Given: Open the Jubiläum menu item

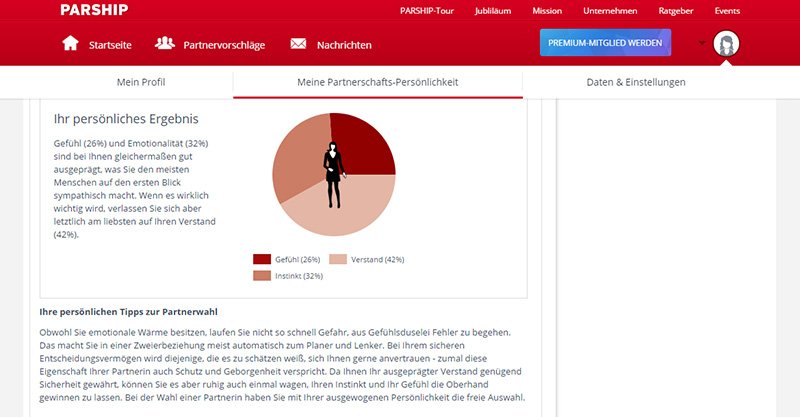Looking at the screenshot, I should point(493,11).
